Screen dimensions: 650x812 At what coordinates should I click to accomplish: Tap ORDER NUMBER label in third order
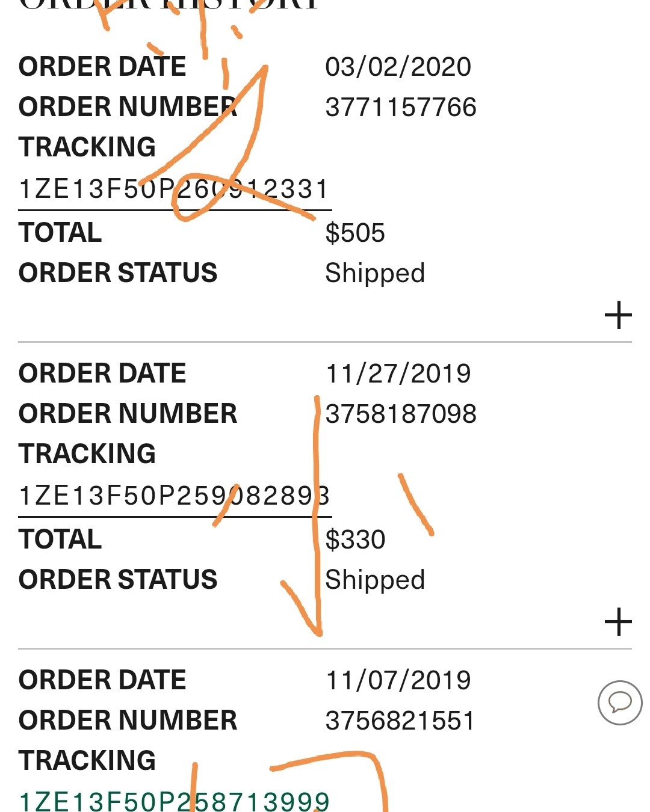coord(128,720)
